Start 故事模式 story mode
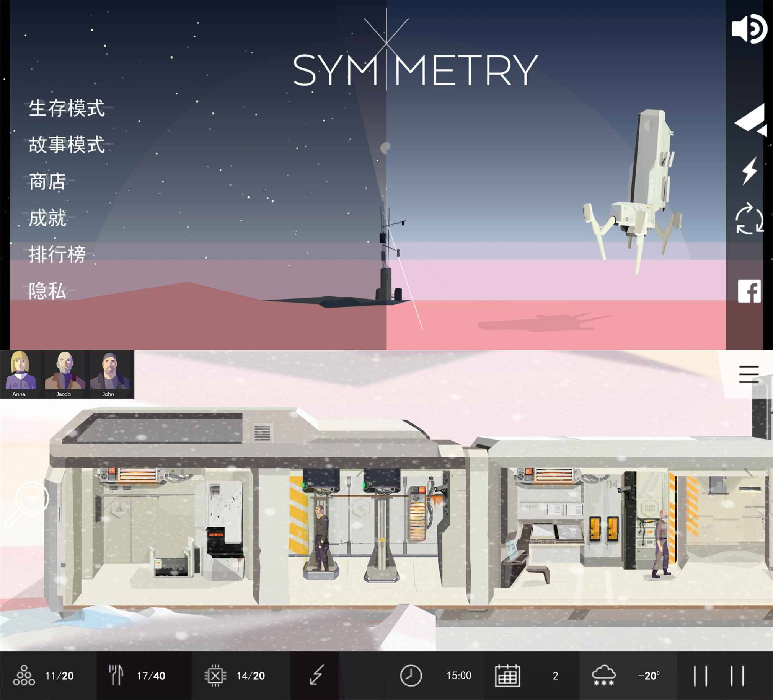This screenshot has height=700, width=773. point(67,145)
